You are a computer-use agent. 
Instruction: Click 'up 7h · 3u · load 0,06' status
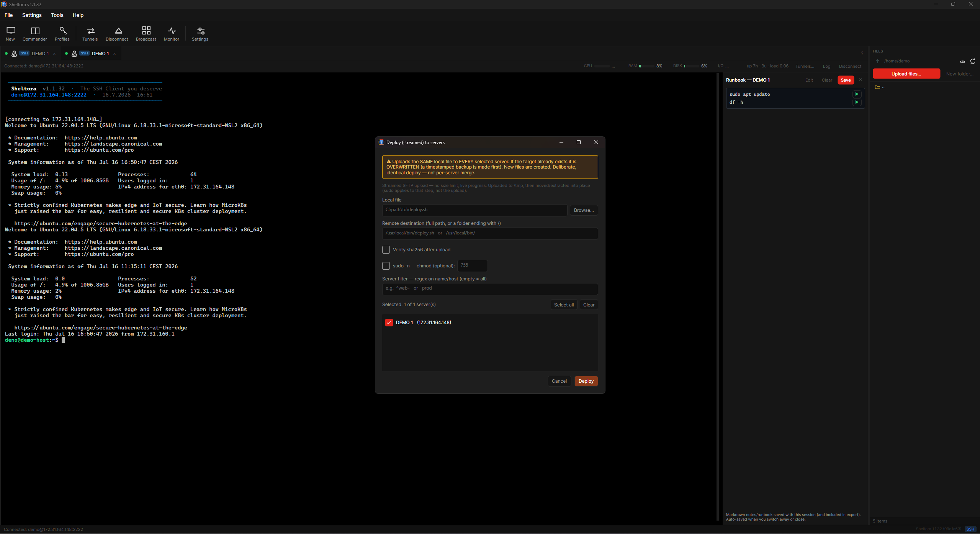(x=767, y=66)
